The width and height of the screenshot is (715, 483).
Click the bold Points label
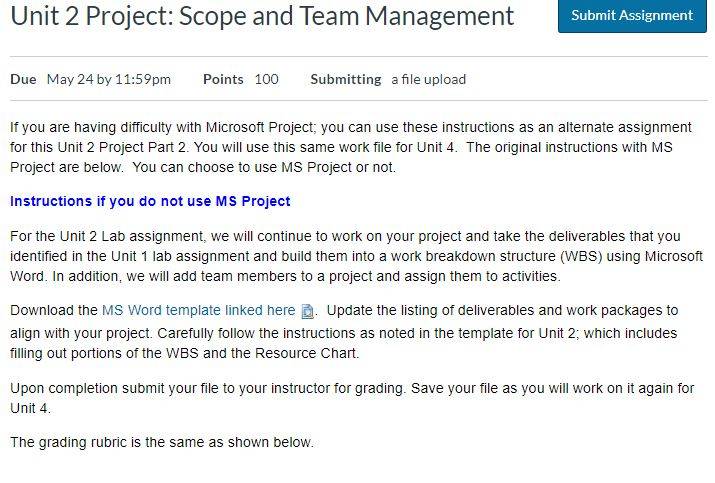point(223,79)
